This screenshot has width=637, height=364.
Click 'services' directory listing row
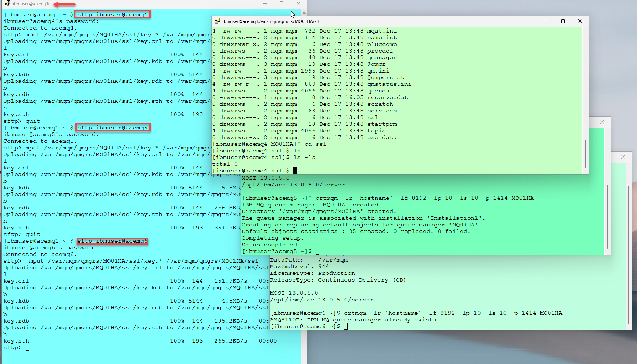304,111
